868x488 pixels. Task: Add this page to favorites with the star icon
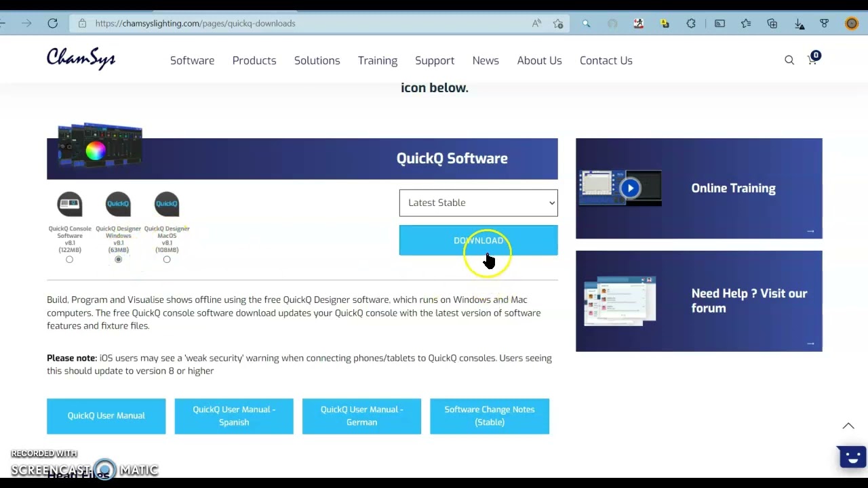tap(558, 24)
